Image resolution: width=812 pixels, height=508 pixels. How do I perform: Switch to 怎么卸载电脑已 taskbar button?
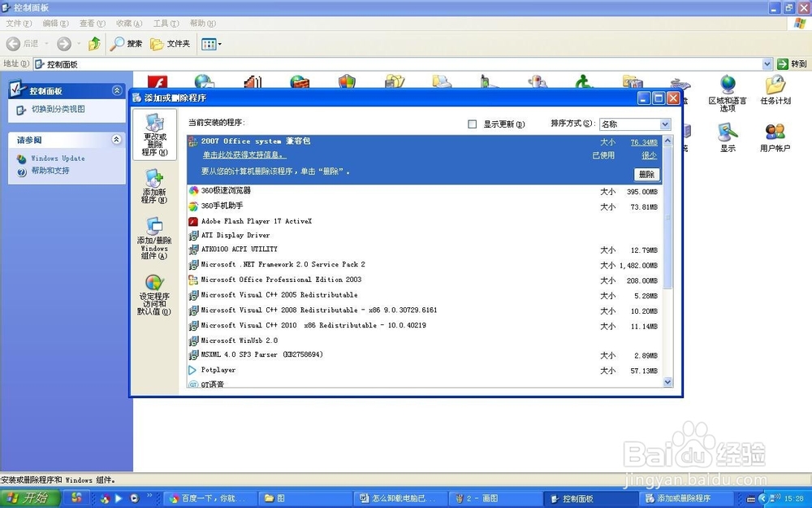[400, 498]
